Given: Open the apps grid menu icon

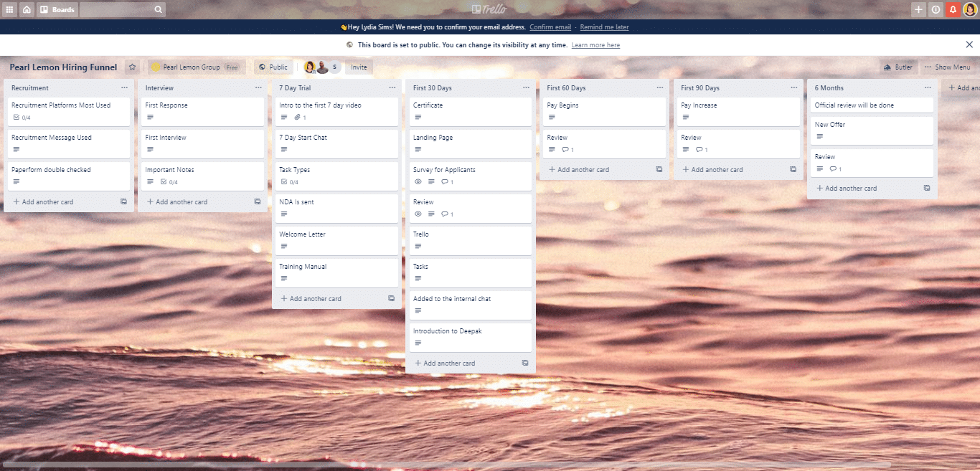Looking at the screenshot, I should click(x=9, y=9).
